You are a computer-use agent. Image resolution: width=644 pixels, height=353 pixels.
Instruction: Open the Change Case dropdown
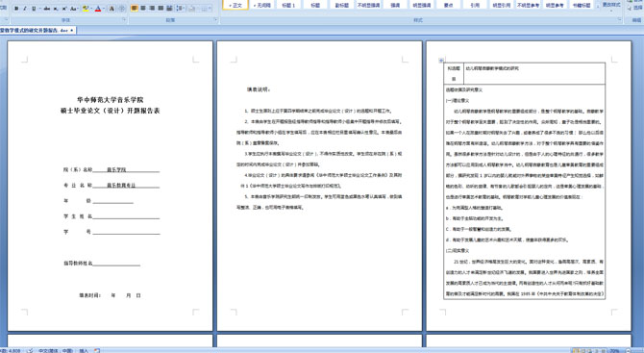[x=74, y=9]
